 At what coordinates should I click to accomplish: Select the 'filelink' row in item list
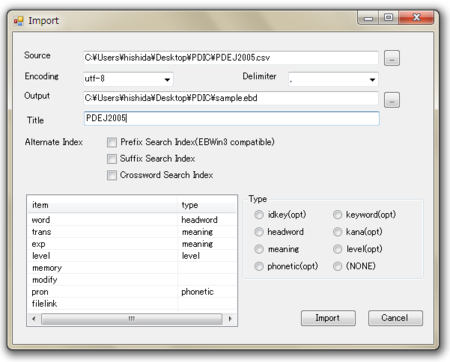click(132, 304)
